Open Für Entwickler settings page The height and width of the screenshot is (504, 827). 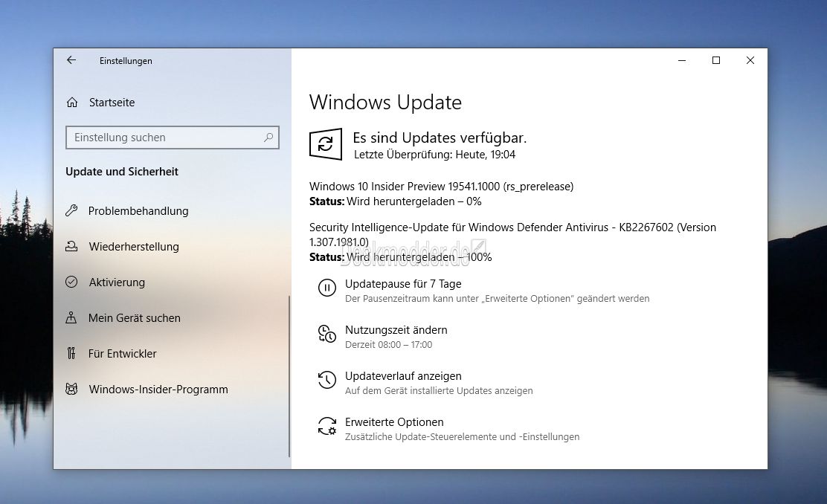tap(123, 354)
